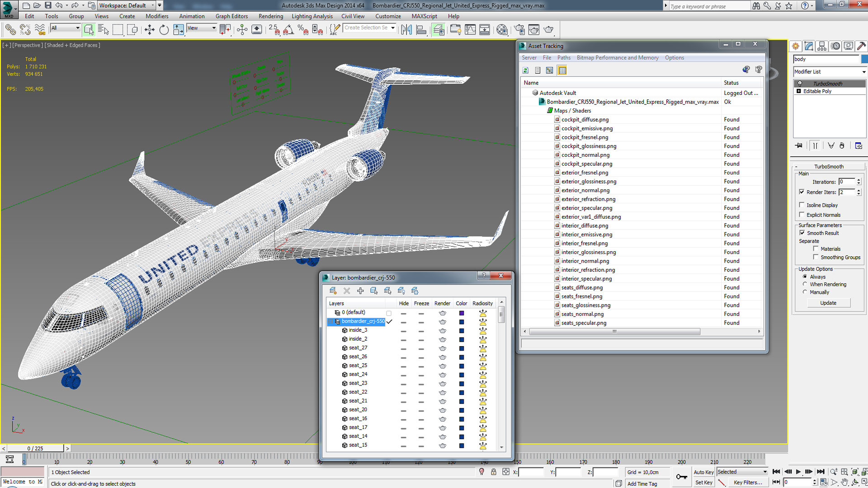Image resolution: width=868 pixels, height=488 pixels.
Task: Switch Asset Tracking to table view
Action: click(562, 70)
